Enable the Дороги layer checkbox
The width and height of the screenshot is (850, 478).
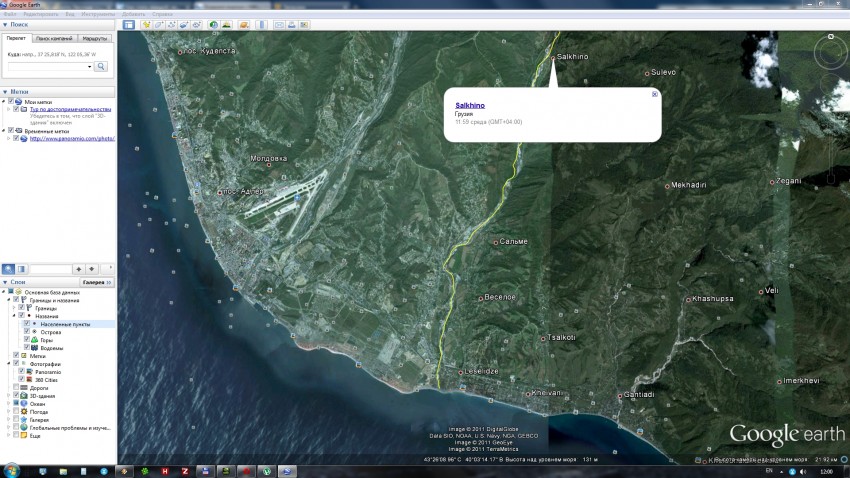15,388
